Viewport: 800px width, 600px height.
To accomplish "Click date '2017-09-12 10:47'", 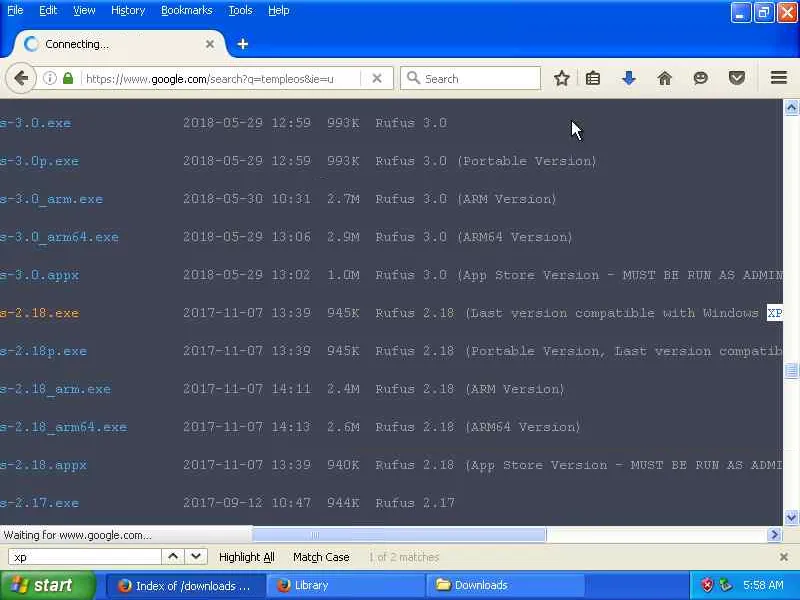I will tap(247, 503).
